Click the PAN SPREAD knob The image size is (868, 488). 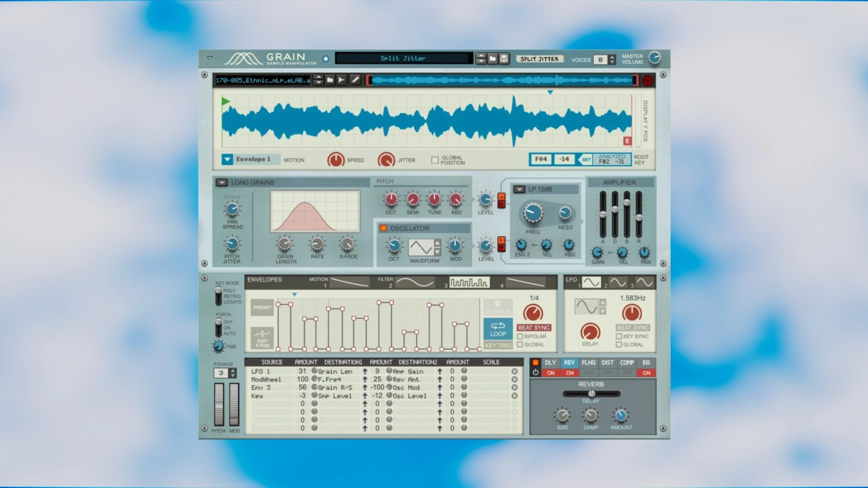pyautogui.click(x=232, y=210)
